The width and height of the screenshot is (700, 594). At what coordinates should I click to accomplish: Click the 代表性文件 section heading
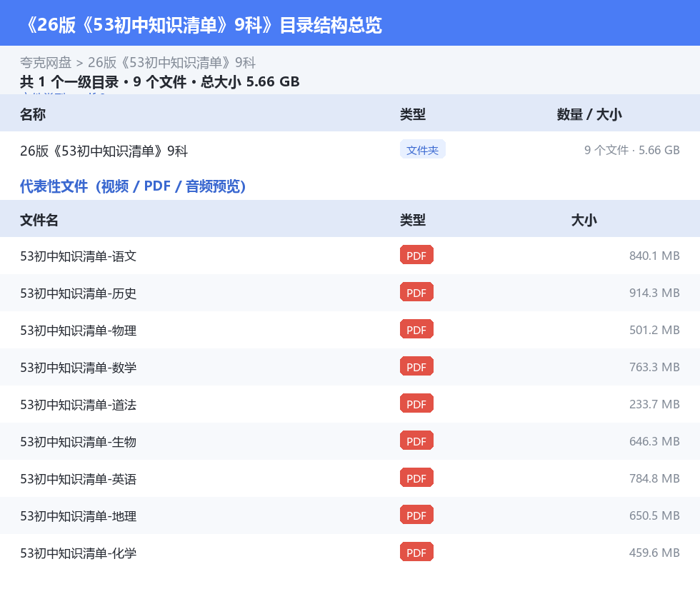tap(133, 186)
